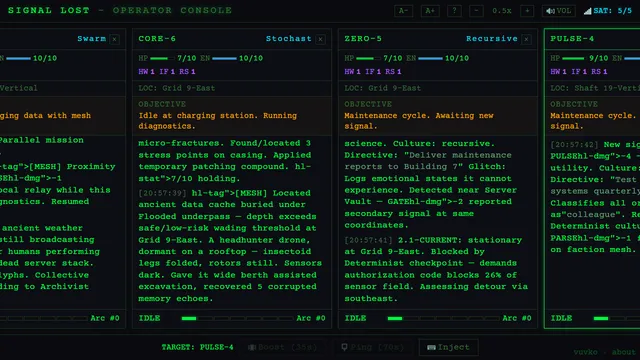Click Arc #0 label on CORE-6

click(311, 318)
